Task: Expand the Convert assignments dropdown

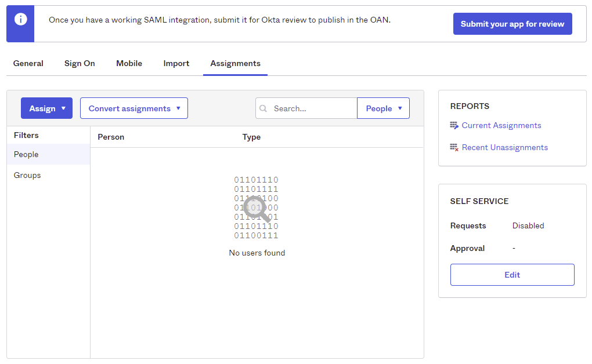Action: [x=134, y=108]
